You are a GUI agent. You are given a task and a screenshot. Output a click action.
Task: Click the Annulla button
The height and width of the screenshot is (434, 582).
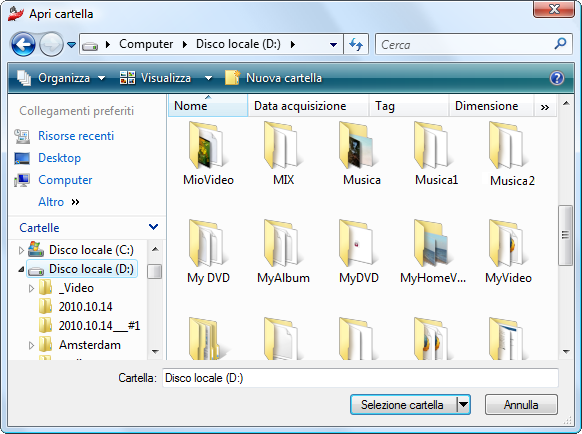point(521,404)
